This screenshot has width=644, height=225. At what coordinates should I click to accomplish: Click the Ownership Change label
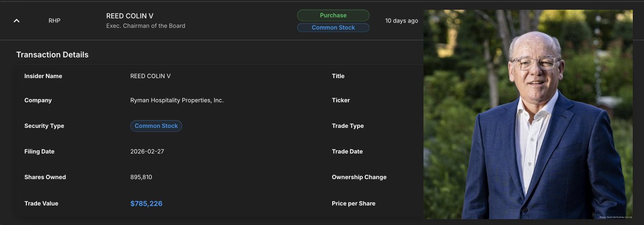click(359, 177)
